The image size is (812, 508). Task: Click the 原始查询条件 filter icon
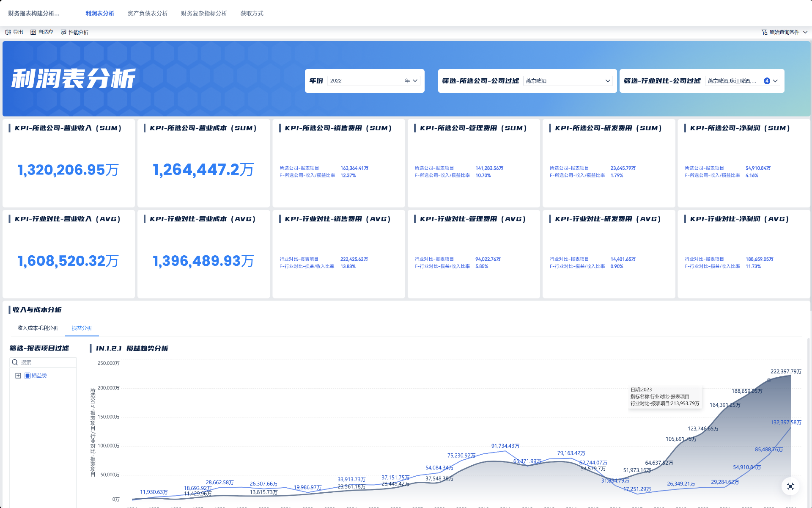pyautogui.click(x=764, y=32)
